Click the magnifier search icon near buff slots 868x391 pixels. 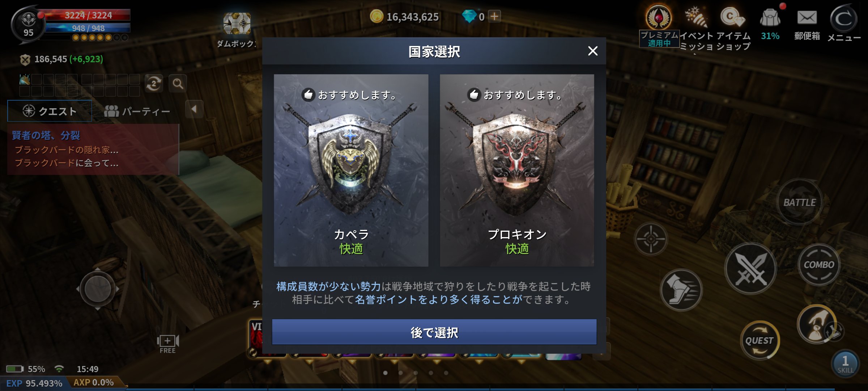coord(178,84)
